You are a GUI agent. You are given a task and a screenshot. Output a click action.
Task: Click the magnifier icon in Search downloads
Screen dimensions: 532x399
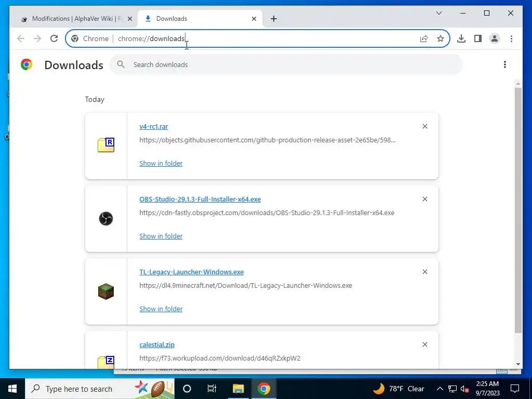[121, 64]
